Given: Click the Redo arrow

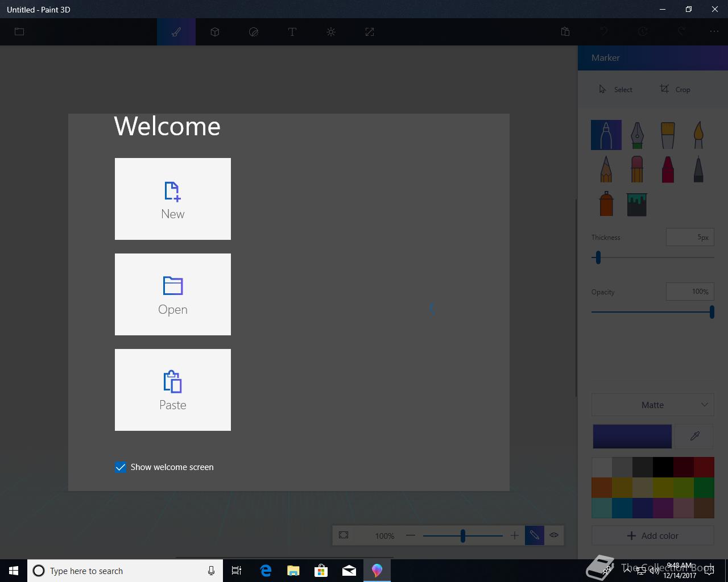Looking at the screenshot, I should click(681, 32).
